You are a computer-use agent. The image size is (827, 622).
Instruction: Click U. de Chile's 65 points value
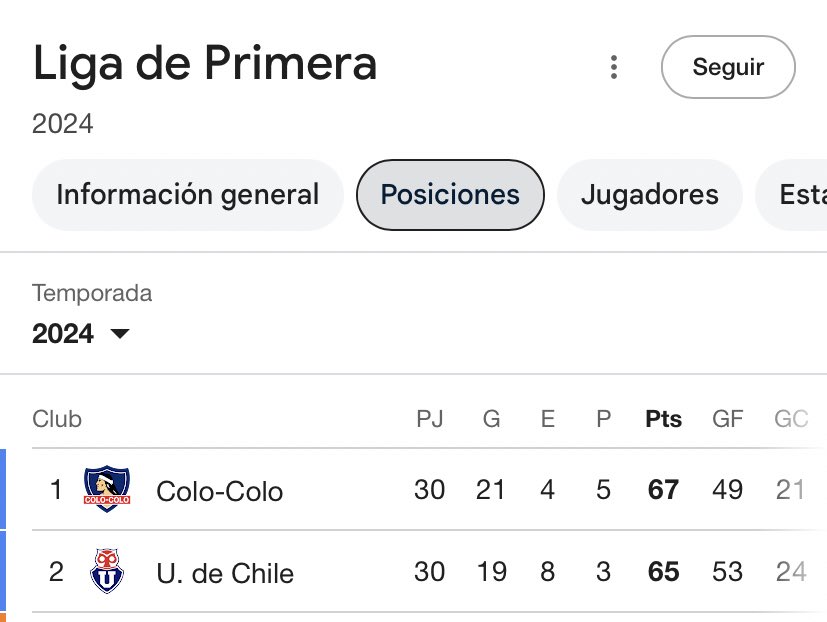[x=663, y=572]
